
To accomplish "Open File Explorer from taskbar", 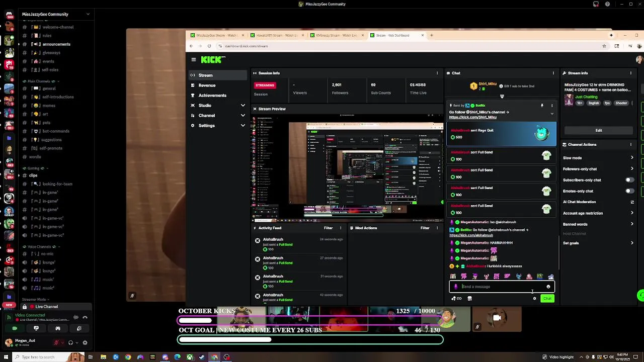I will [x=103, y=357].
